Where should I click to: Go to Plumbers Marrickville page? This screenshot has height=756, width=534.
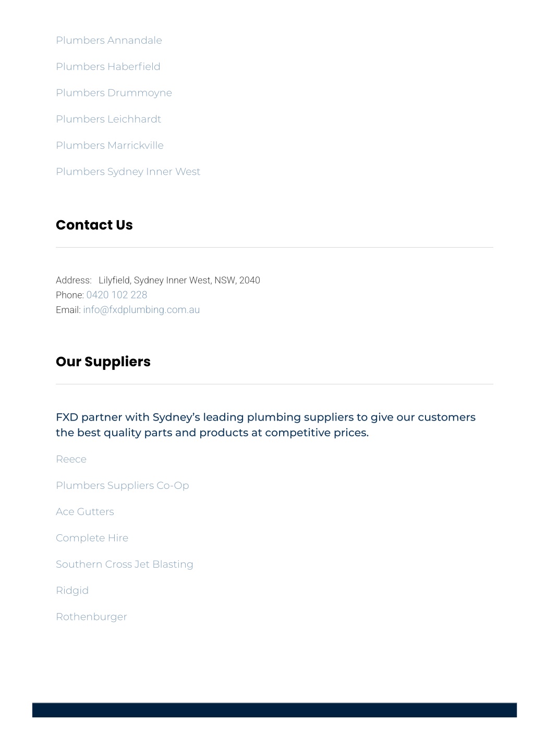tap(110, 146)
